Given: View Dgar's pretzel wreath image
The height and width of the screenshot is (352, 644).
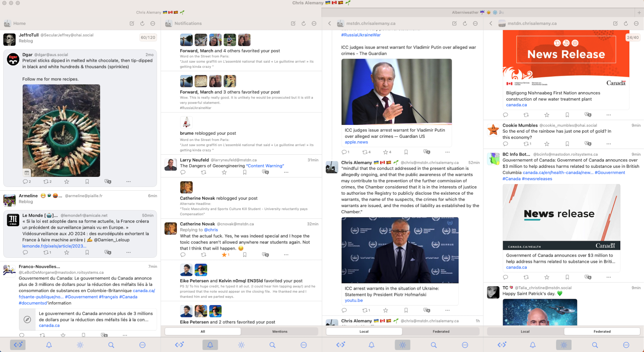Looking at the screenshot, I should [x=61, y=131].
